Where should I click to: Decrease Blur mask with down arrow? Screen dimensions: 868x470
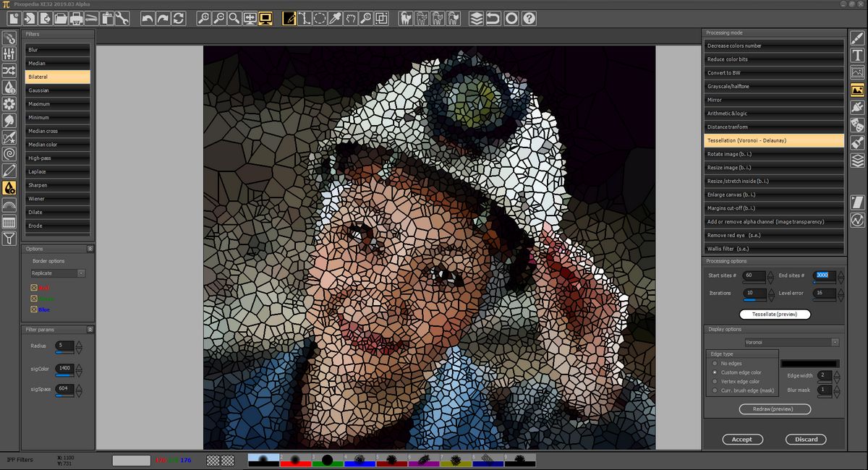pos(838,393)
